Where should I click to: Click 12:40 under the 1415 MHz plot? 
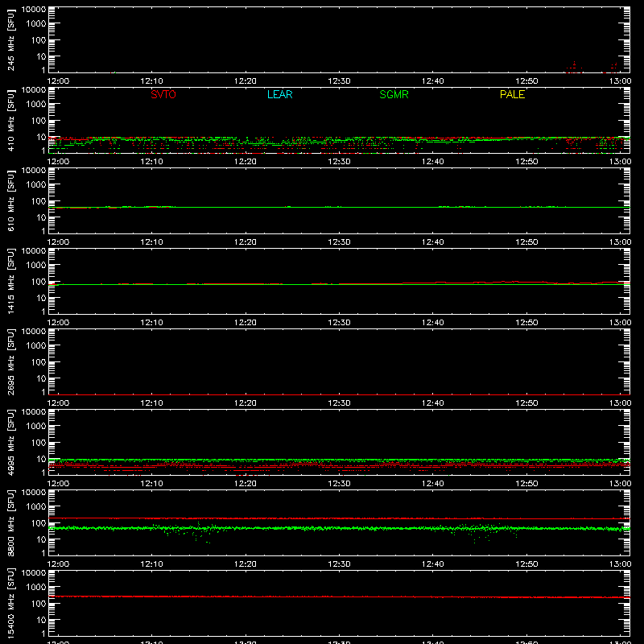click(x=433, y=323)
